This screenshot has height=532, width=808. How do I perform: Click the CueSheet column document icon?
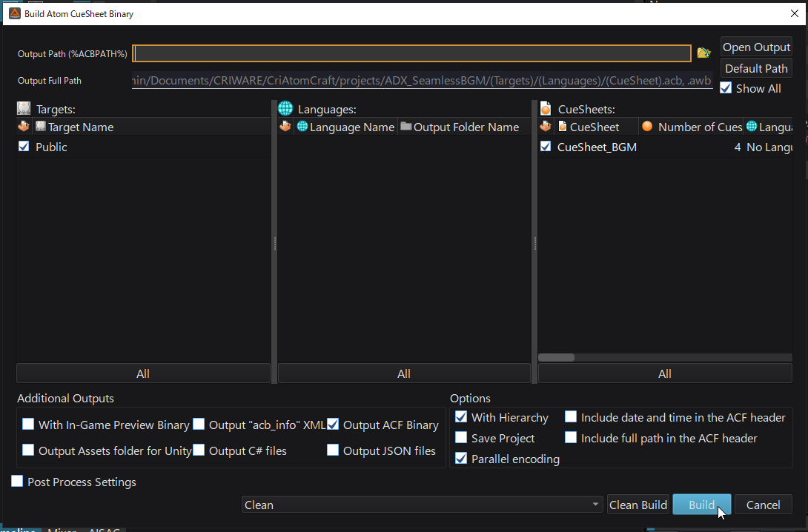pos(563,127)
